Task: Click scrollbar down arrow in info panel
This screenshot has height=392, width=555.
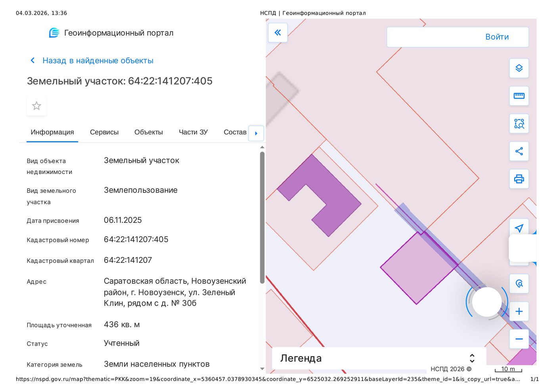Action: pyautogui.click(x=262, y=369)
